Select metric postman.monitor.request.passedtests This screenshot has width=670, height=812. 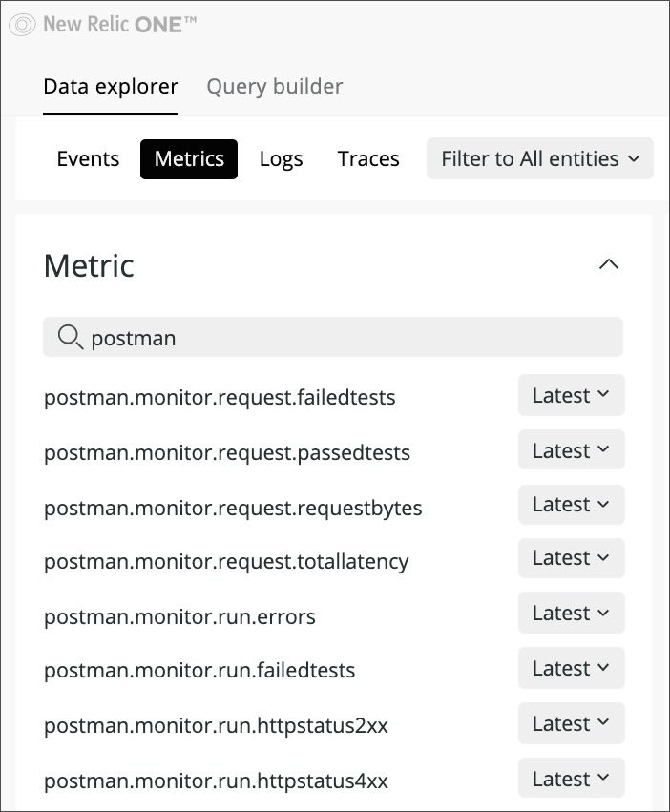227,453
